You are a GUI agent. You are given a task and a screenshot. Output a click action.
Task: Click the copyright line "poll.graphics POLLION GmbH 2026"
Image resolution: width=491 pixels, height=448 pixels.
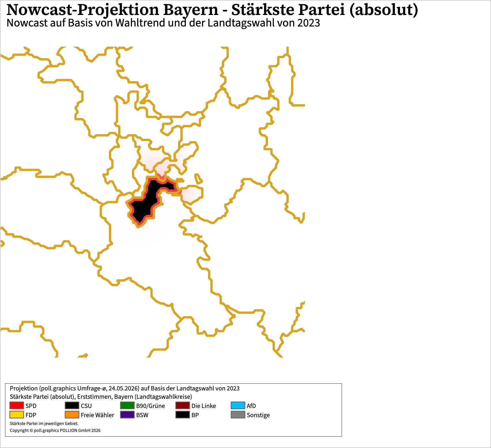point(55,430)
